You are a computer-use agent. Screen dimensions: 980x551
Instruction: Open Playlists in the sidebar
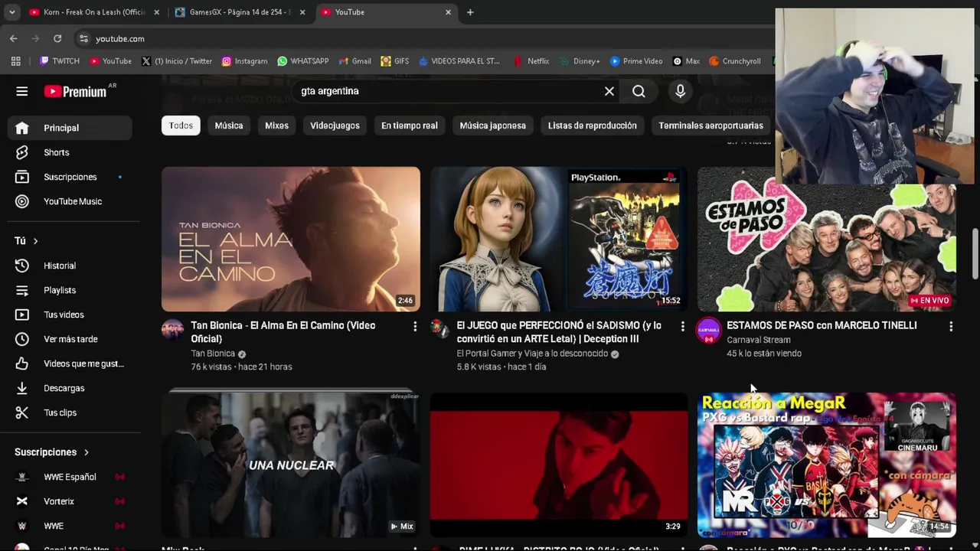(x=70, y=290)
